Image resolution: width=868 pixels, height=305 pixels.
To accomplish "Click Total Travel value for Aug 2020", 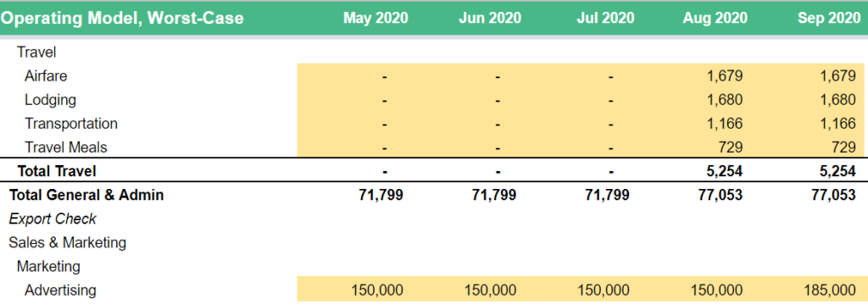I will (724, 171).
